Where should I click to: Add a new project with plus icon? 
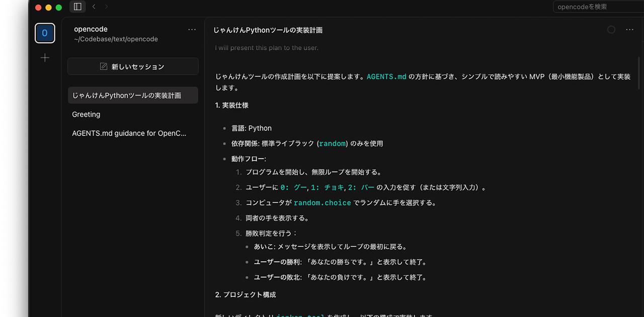tap(45, 58)
